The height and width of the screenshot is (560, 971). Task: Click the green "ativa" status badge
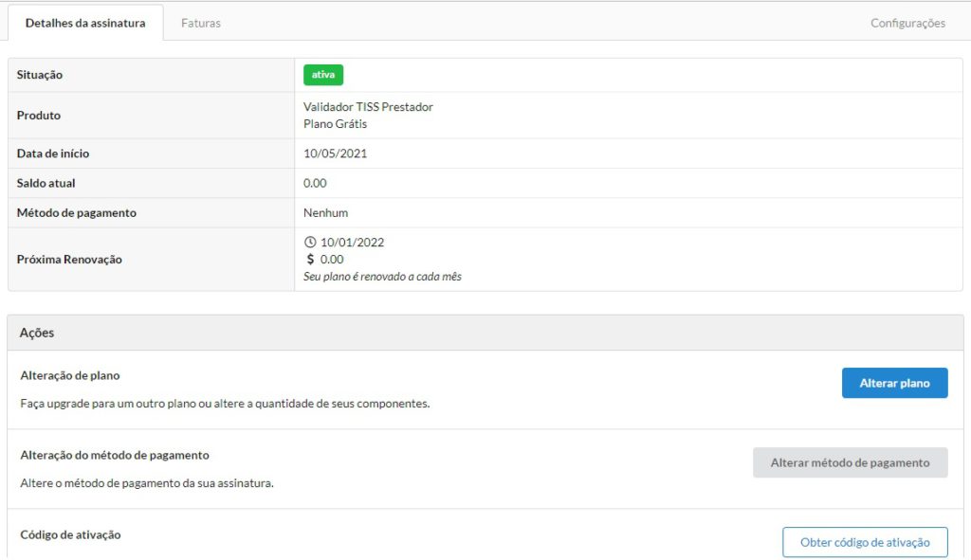[322, 75]
